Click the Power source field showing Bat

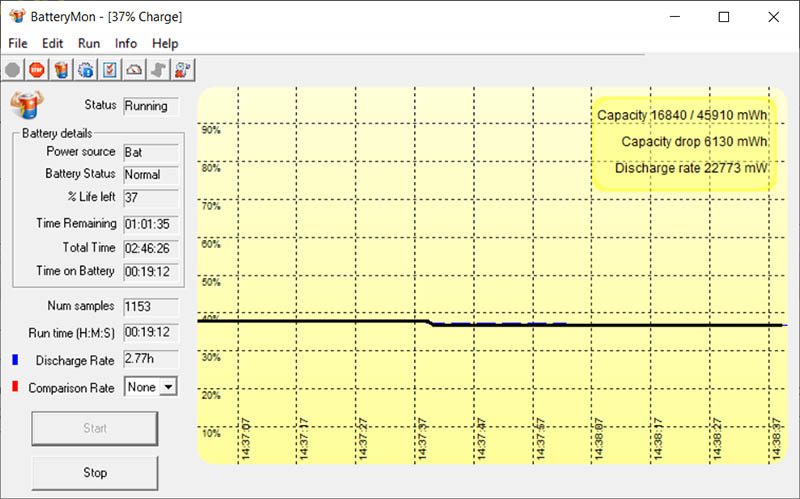click(151, 153)
